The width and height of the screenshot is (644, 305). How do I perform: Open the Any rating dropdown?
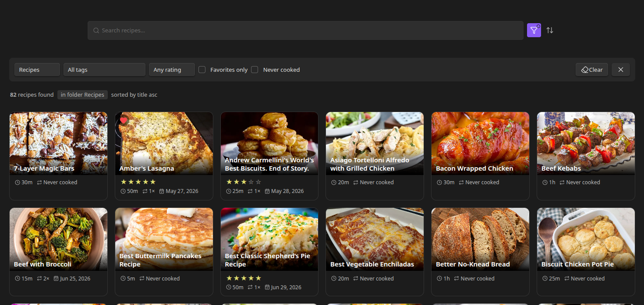pos(172,70)
